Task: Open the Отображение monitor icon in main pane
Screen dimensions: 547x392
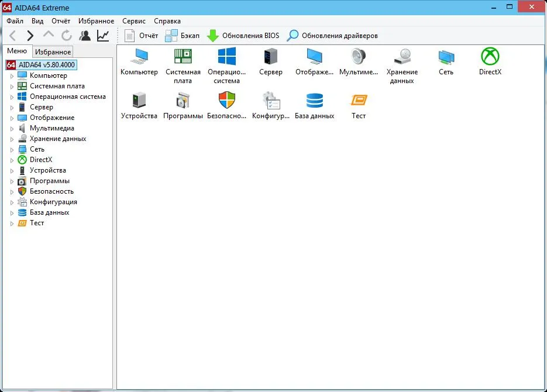Action: coord(314,57)
